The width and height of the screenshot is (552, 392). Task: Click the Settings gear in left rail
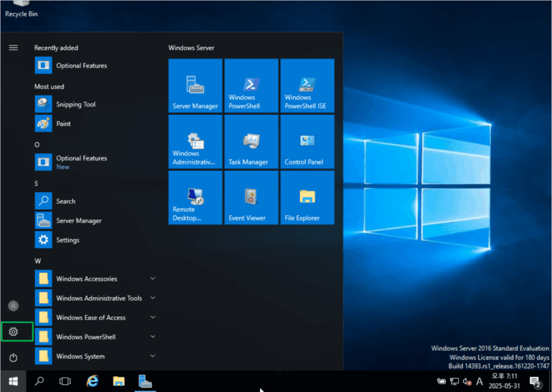pyautogui.click(x=14, y=332)
